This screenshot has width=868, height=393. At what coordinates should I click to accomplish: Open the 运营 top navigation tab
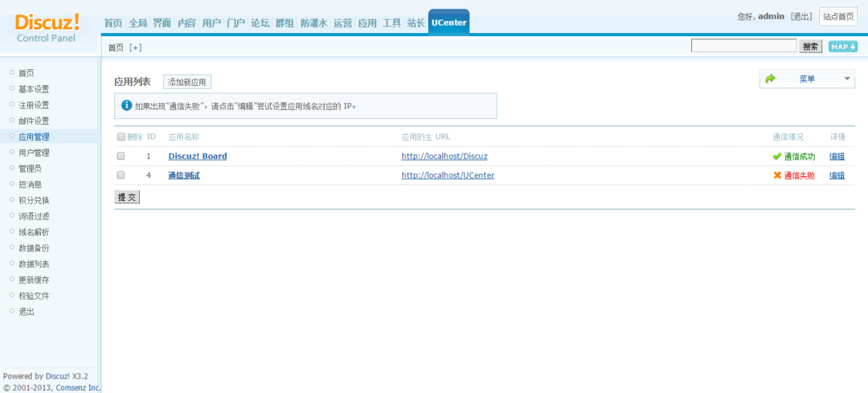click(342, 23)
